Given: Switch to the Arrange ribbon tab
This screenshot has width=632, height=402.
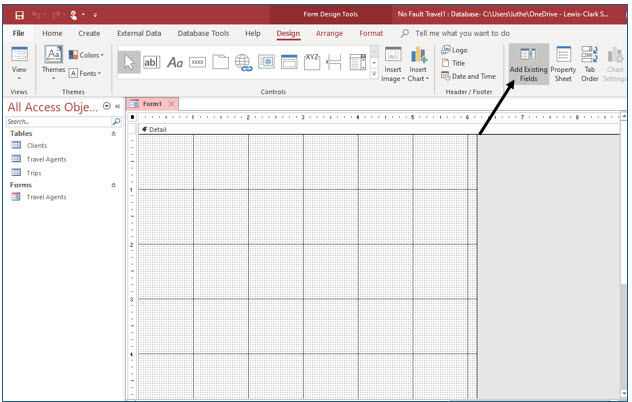Looking at the screenshot, I should (x=329, y=33).
